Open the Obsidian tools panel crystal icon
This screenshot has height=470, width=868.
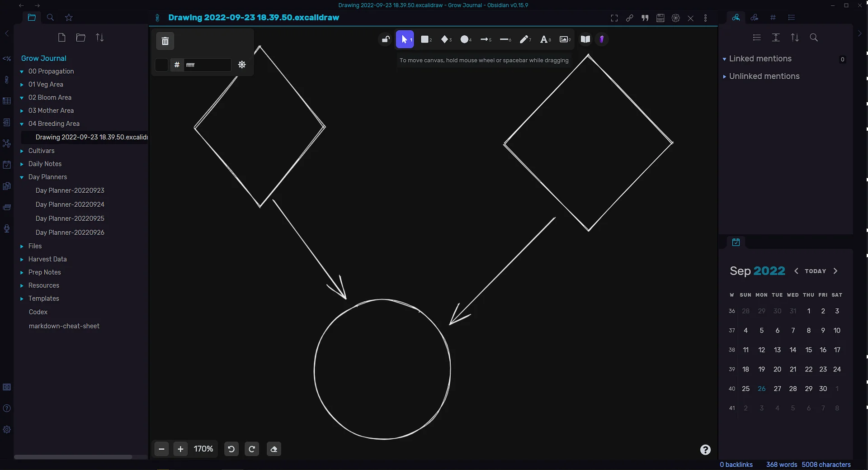pyautogui.click(x=602, y=39)
